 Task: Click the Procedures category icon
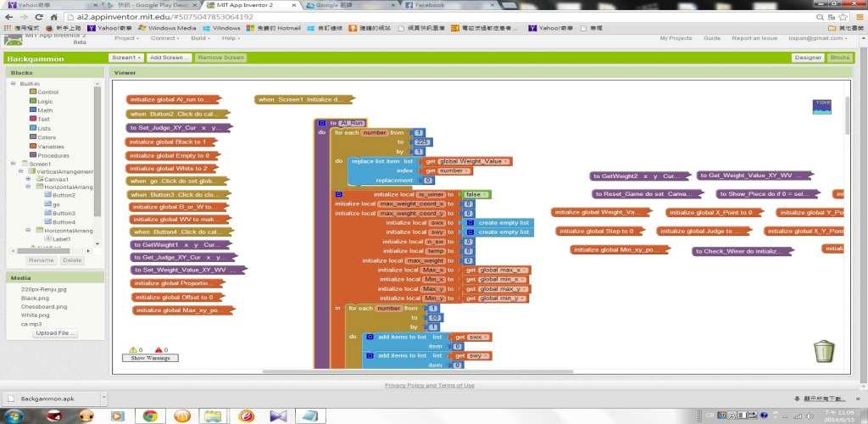32,155
